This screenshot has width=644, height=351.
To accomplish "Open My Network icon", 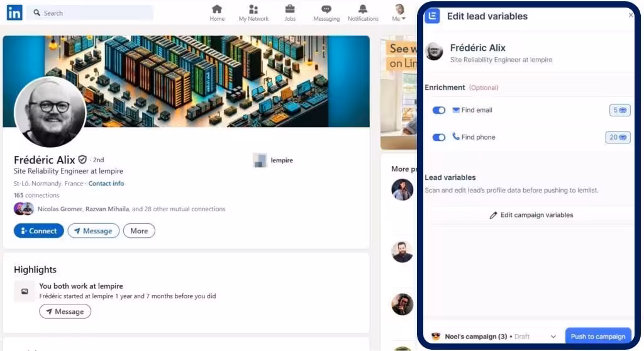I will point(253,9).
